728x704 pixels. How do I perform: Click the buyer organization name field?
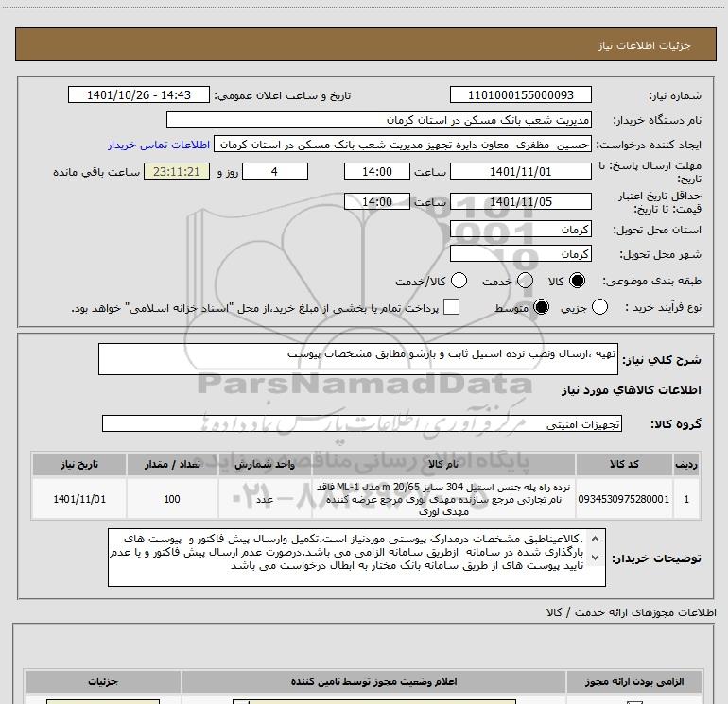379,120
